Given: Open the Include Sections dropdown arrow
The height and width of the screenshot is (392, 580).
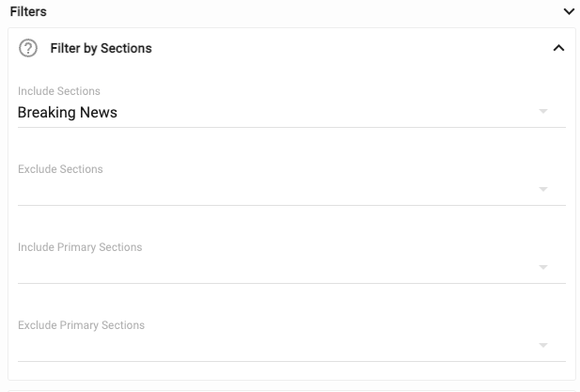Looking at the screenshot, I should pyautogui.click(x=543, y=112).
